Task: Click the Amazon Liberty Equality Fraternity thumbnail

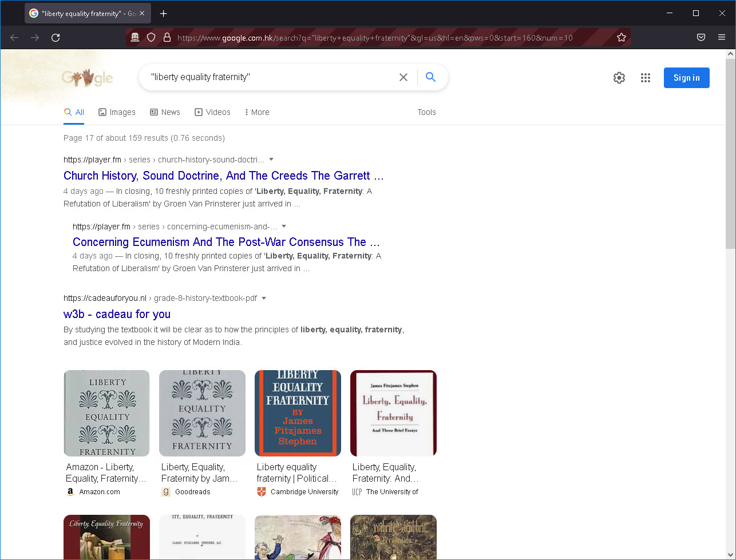Action: pyautogui.click(x=106, y=413)
